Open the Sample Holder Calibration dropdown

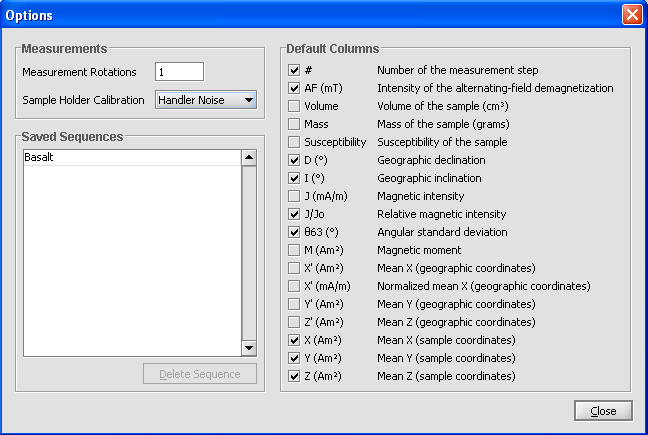[206, 100]
